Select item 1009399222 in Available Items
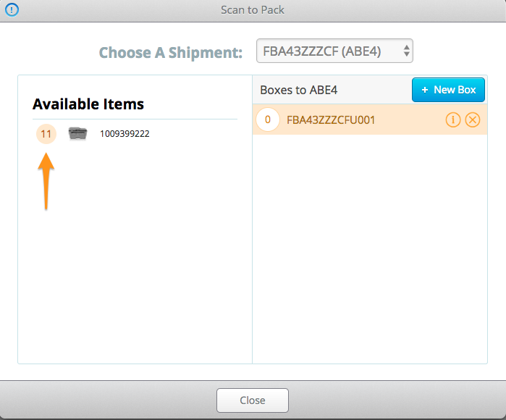This screenshot has width=506, height=420. click(x=125, y=134)
